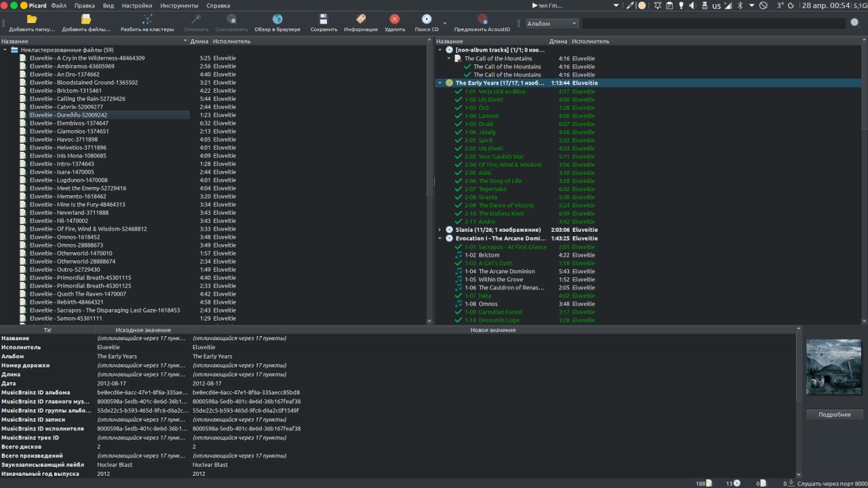Viewport: 868px width, 488px height.
Task: Click Предложить AcoustID fingerprint icon
Action: pos(482,19)
